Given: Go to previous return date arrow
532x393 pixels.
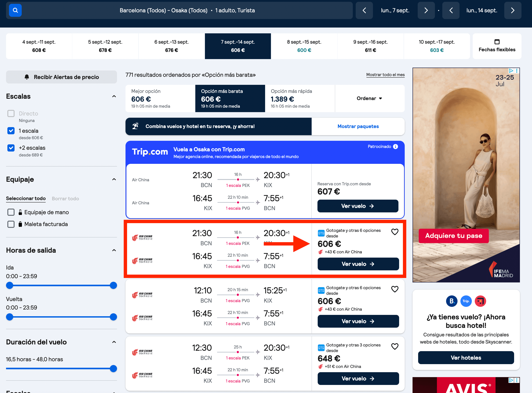Looking at the screenshot, I should coord(451,10).
